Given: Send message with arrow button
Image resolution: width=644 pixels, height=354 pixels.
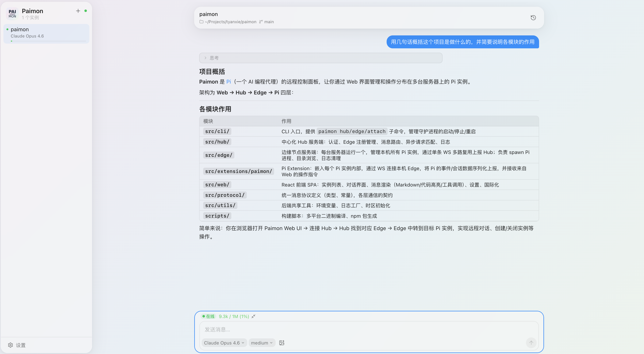Looking at the screenshot, I should pos(531,342).
